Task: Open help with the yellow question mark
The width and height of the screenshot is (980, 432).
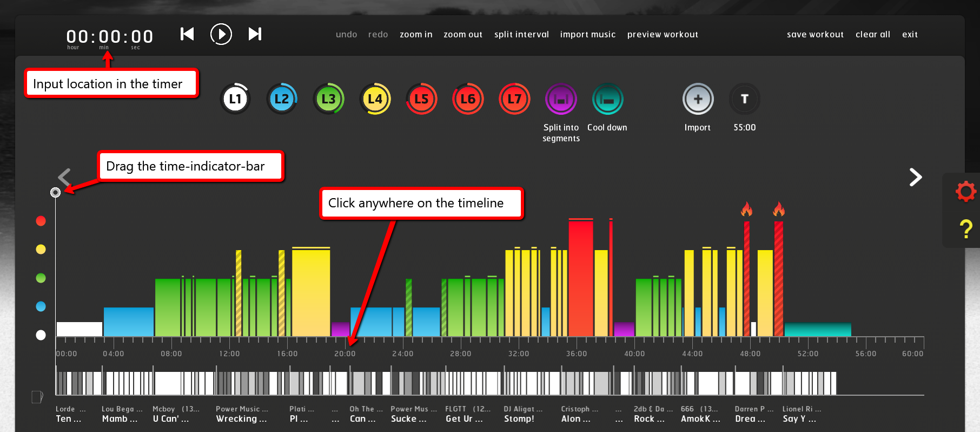Action: coord(965,229)
